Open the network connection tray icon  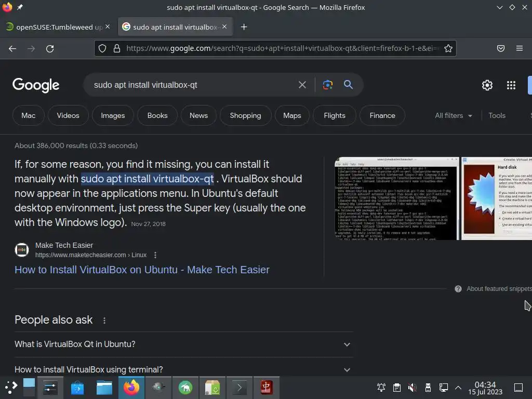(x=444, y=388)
